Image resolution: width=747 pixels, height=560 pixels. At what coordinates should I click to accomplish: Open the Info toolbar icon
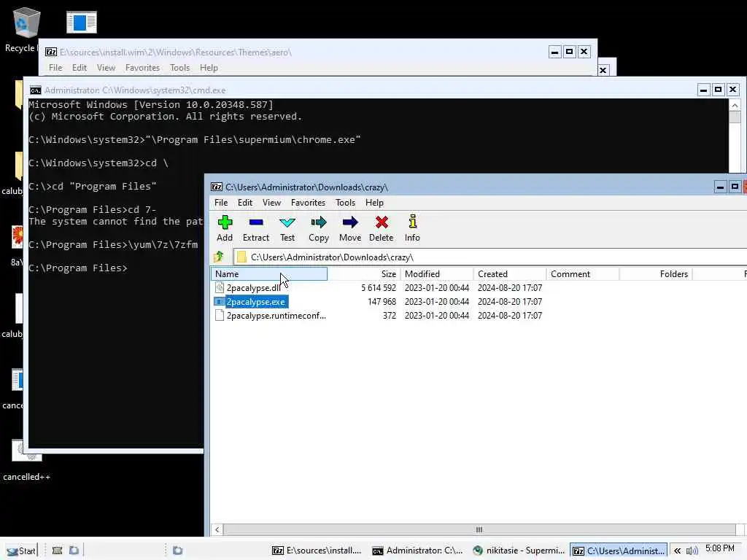point(413,222)
